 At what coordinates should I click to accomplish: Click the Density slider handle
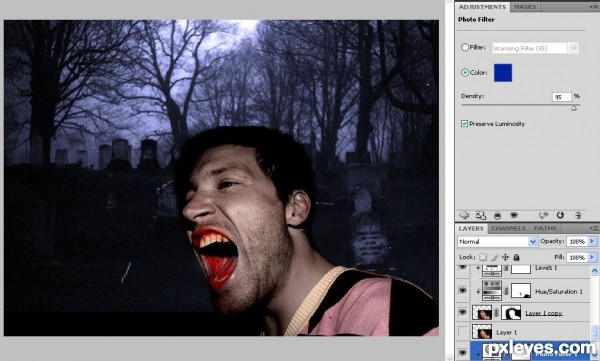(574, 108)
